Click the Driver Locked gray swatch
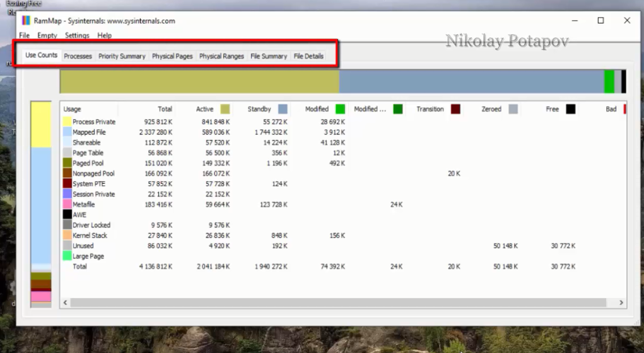The height and width of the screenshot is (353, 644). coord(67,225)
